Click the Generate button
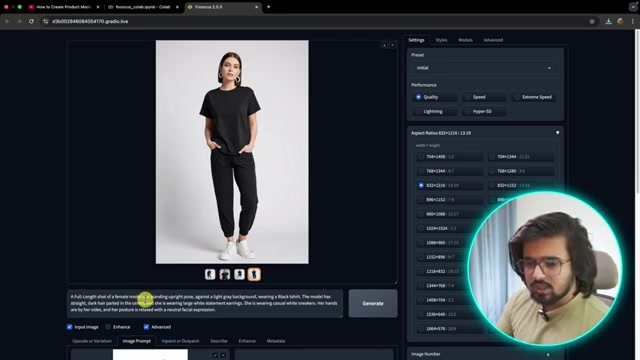The height and width of the screenshot is (360, 640). (x=373, y=303)
